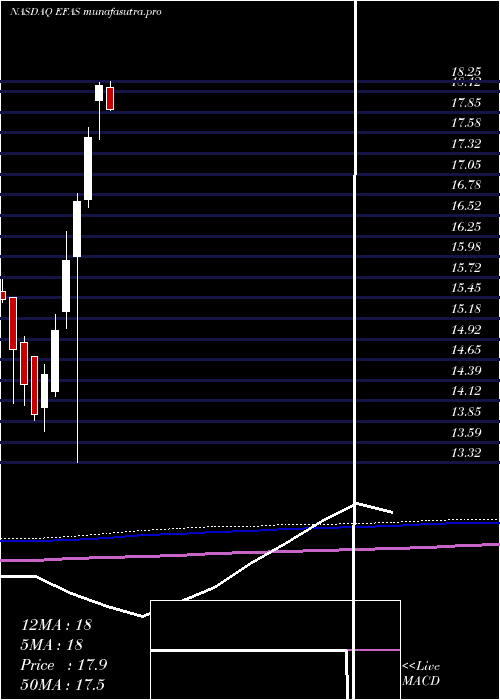Click the 13.32 price axis label
Viewport: 500px width, 700px height.
466,453
